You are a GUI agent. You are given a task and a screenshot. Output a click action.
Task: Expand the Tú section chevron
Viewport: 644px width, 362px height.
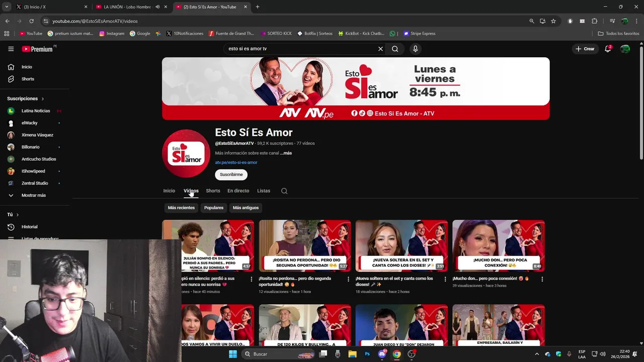pyautogui.click(x=18, y=215)
